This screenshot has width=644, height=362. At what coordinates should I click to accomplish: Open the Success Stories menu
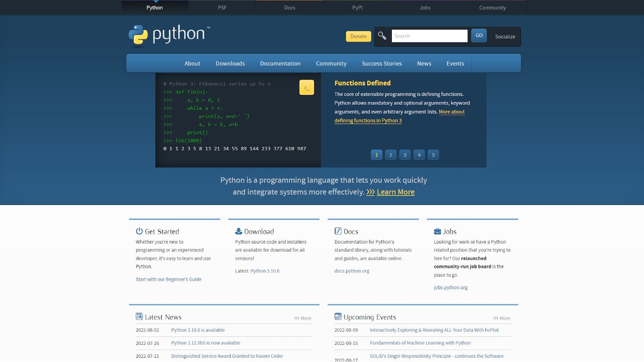coord(382,63)
